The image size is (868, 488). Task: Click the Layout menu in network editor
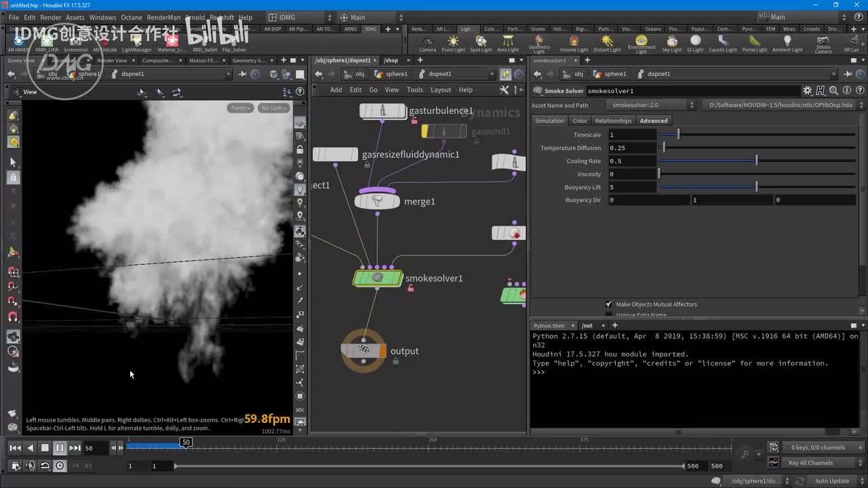(x=440, y=89)
